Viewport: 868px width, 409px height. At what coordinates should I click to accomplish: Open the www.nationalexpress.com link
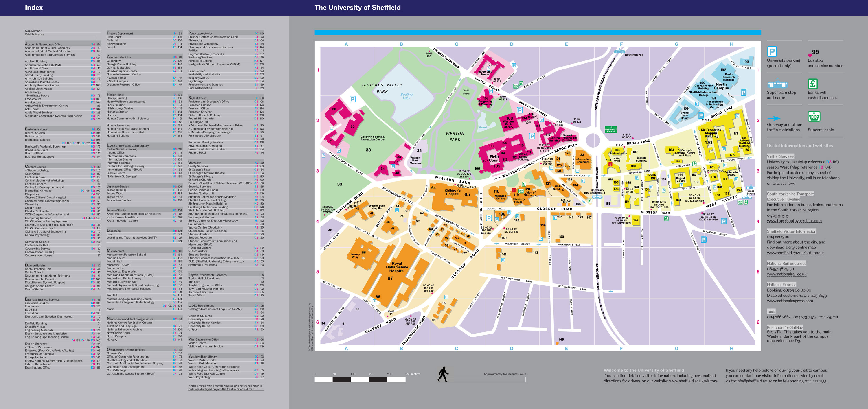click(x=790, y=301)
